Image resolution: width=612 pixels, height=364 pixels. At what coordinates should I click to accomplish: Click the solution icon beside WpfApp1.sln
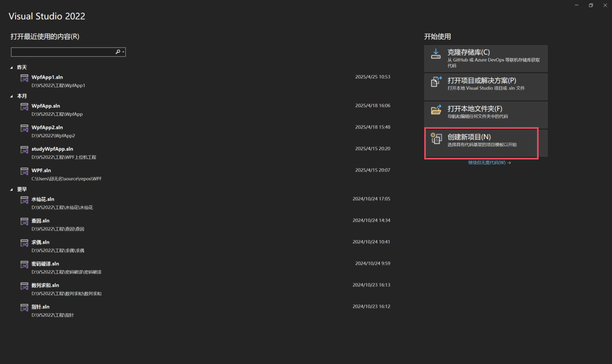click(x=24, y=78)
